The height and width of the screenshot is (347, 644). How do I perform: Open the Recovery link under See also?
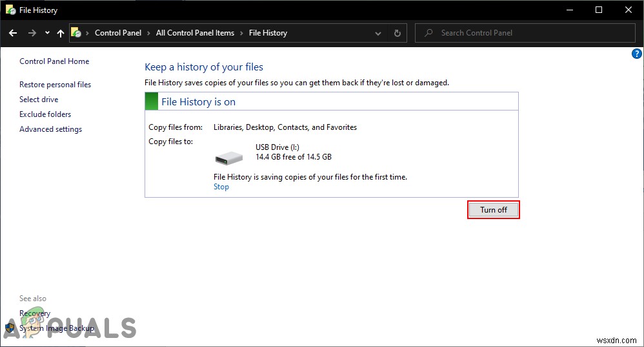point(35,313)
